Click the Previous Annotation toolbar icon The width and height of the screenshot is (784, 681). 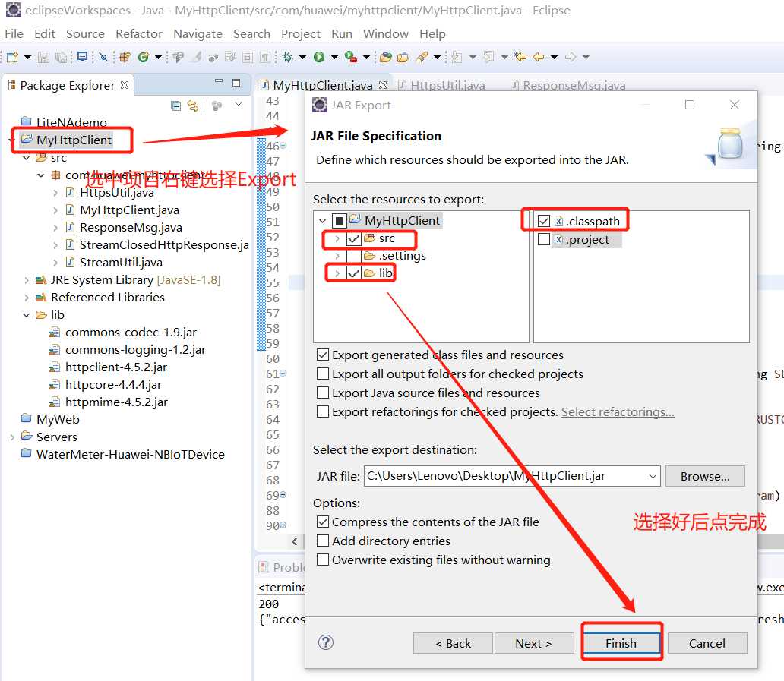(x=488, y=57)
